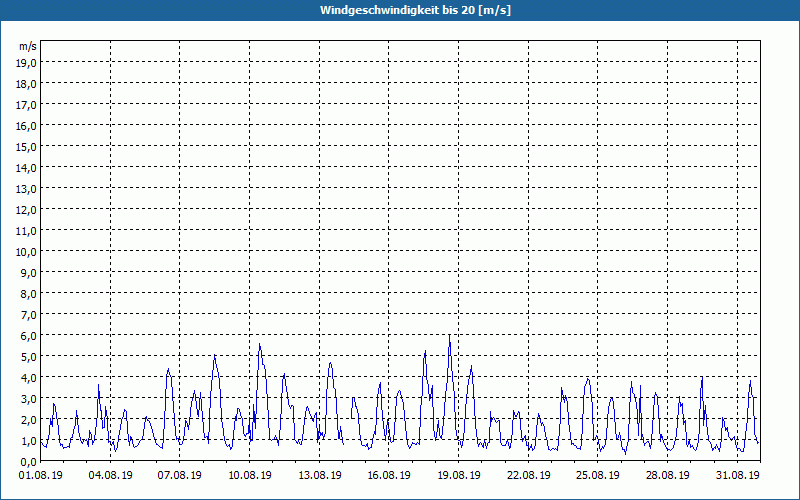This screenshot has height=500, width=800.
Task: Select the 8,0 y-axis label
Action: click(30, 294)
